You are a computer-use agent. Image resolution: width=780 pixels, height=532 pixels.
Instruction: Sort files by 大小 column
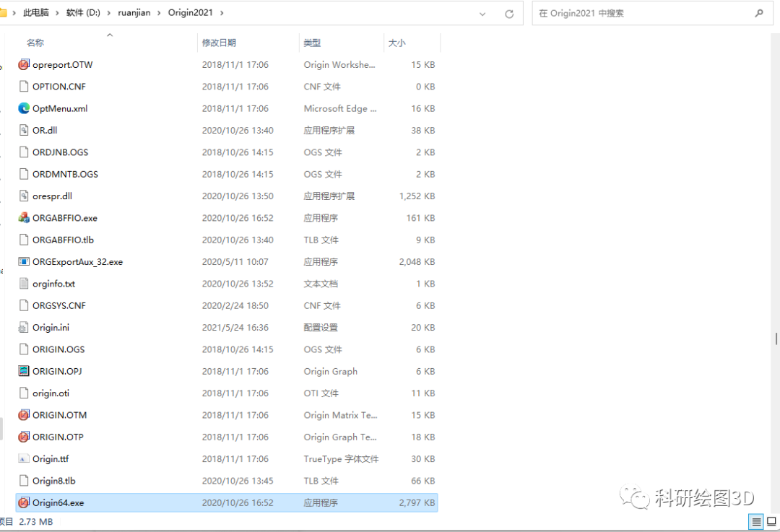pyautogui.click(x=397, y=43)
